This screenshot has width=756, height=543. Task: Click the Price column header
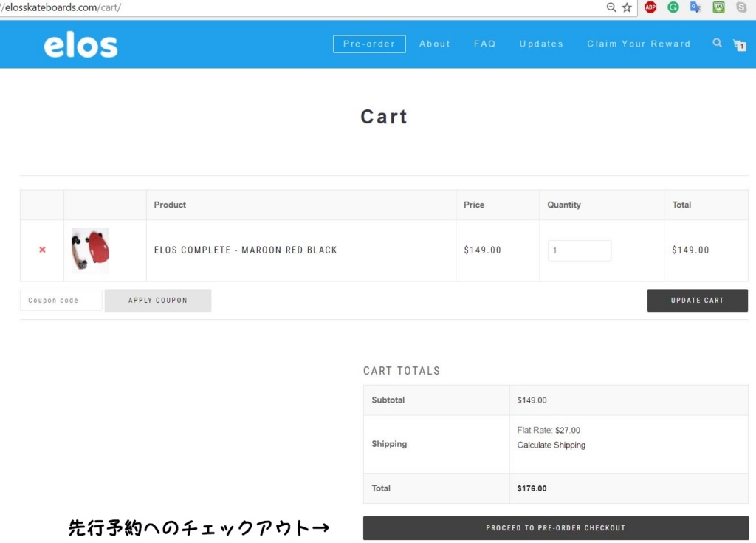click(474, 205)
